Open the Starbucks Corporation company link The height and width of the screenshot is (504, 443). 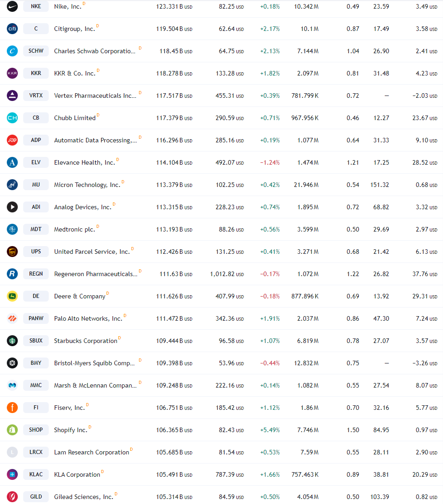point(86,341)
